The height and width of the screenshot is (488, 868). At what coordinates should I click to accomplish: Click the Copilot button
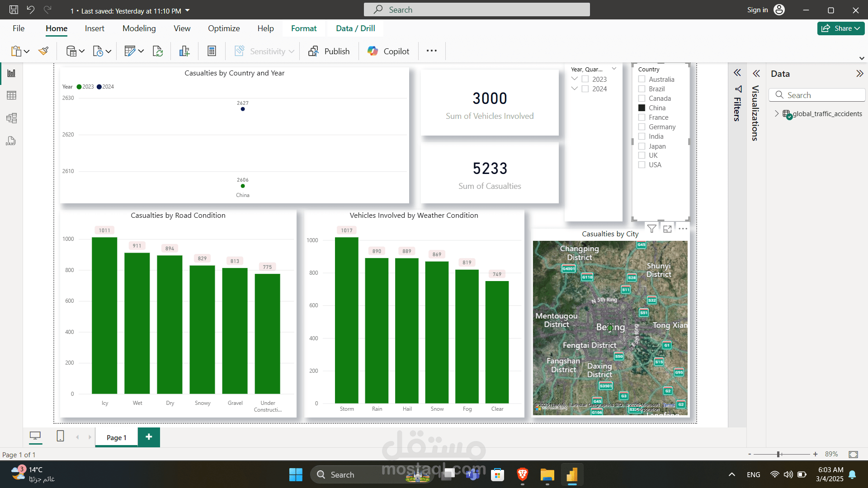click(x=388, y=51)
